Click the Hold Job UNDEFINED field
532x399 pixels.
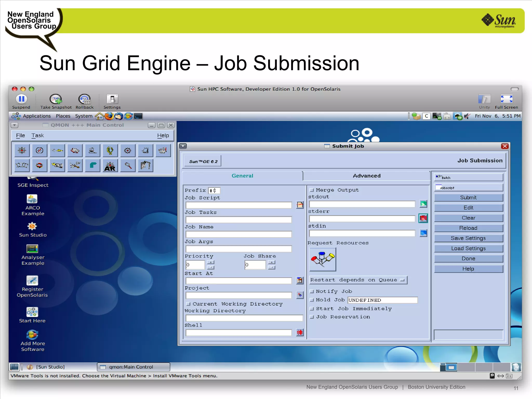(x=382, y=300)
